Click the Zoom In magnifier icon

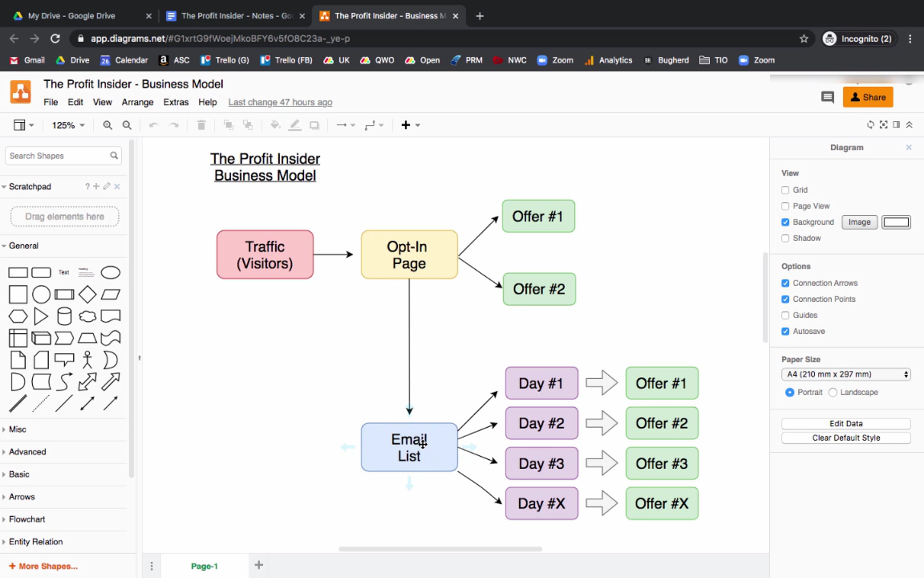click(x=107, y=125)
